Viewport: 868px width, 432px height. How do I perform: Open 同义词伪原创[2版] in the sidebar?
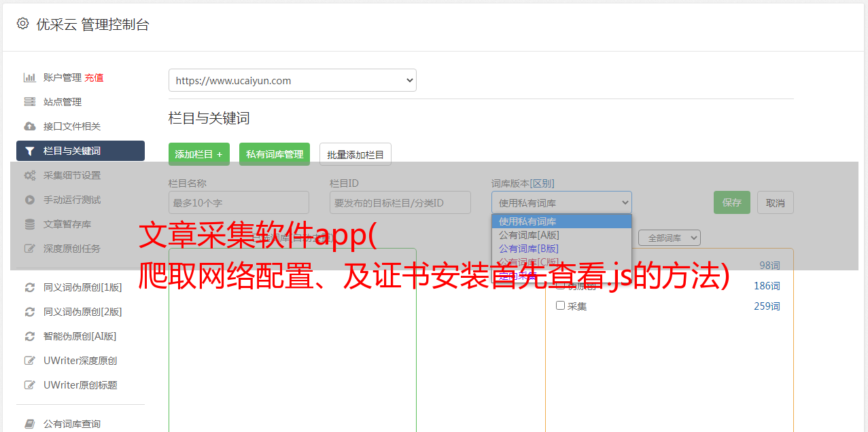tap(82, 312)
